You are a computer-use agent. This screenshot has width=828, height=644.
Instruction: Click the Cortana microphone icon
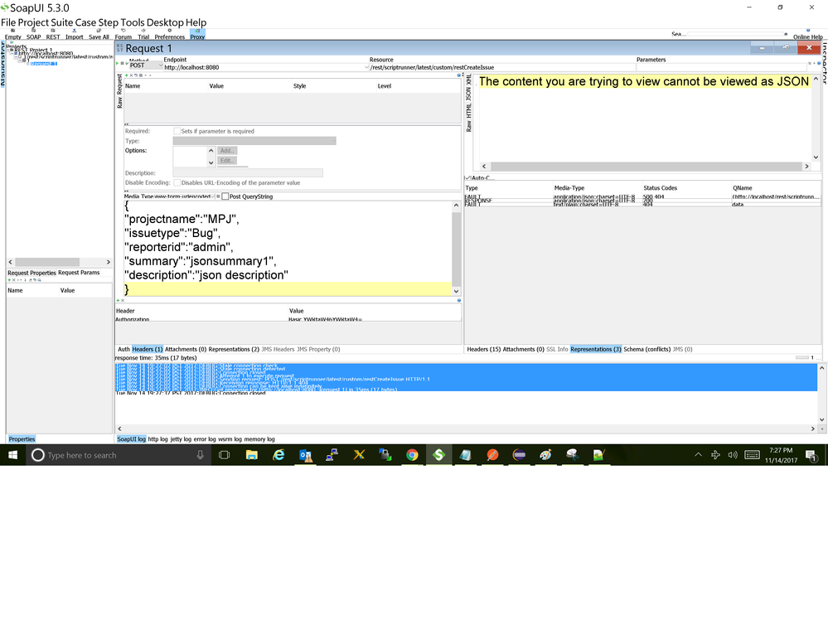pyautogui.click(x=200, y=455)
